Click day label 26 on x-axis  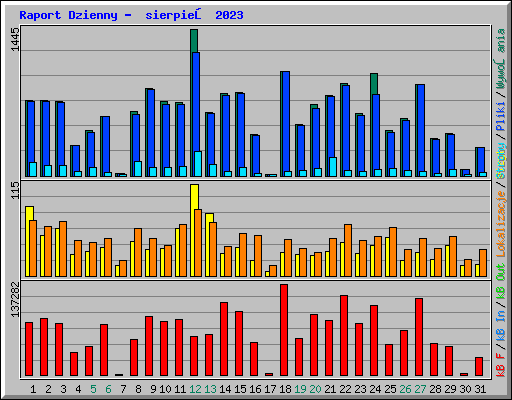tap(405, 389)
